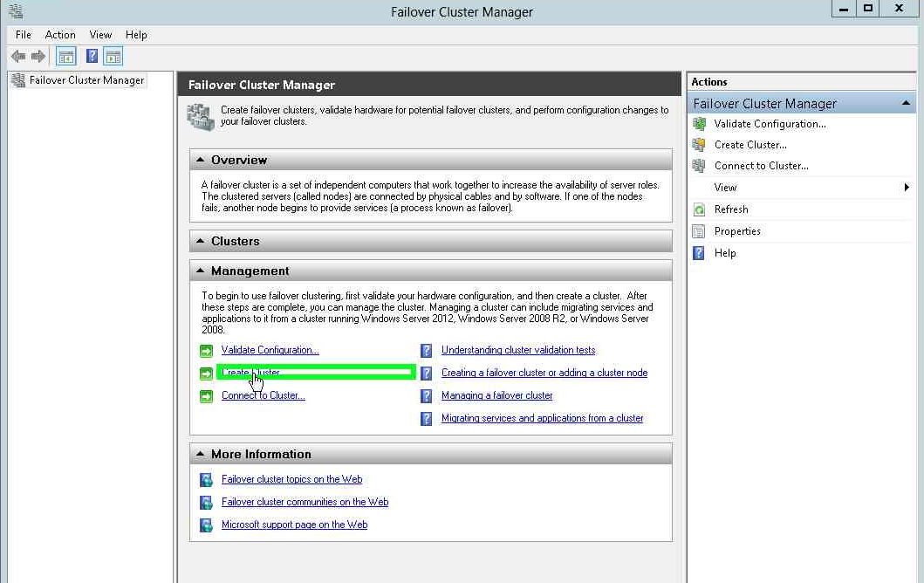Open Microsoft support page on the Web
924x583 pixels.
click(x=294, y=524)
